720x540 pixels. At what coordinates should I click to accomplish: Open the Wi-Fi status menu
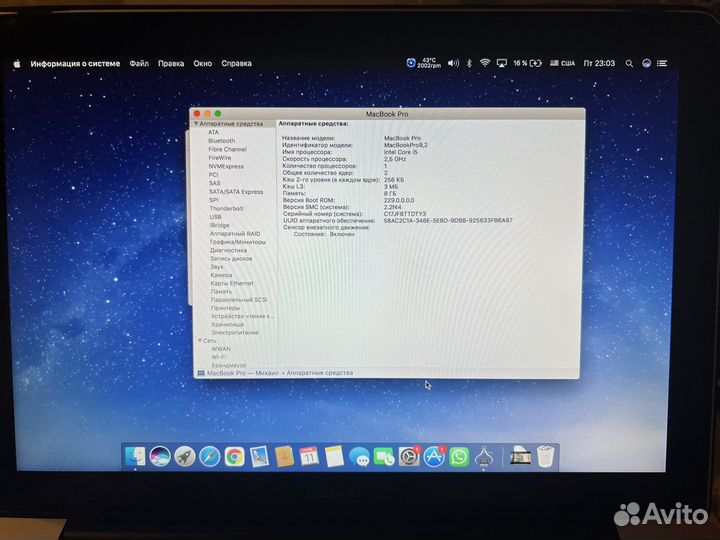(484, 63)
